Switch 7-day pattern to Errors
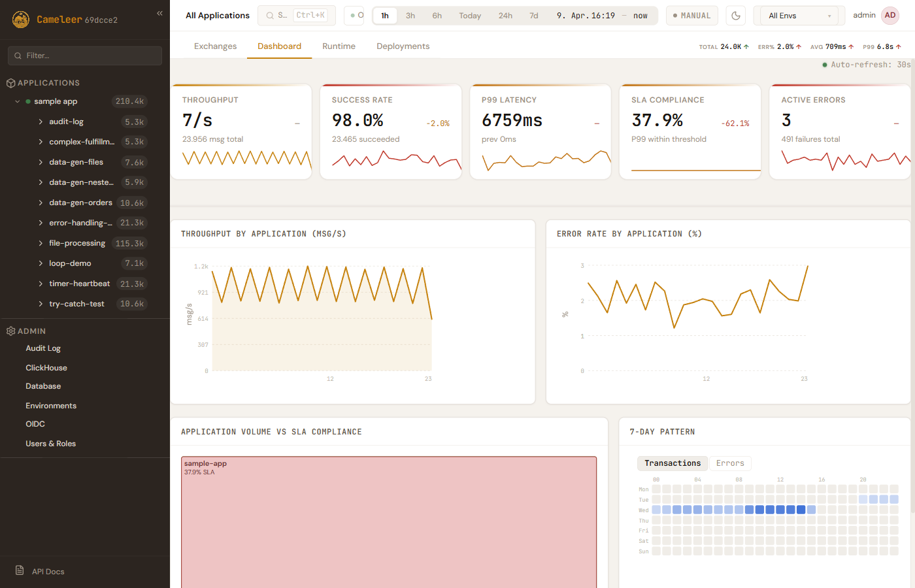Viewport: 915px width, 588px height. [729, 463]
